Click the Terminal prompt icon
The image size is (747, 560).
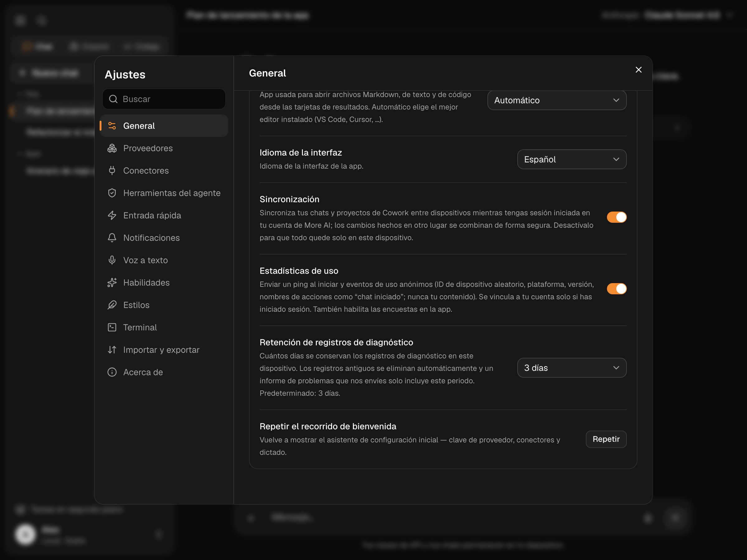click(112, 327)
